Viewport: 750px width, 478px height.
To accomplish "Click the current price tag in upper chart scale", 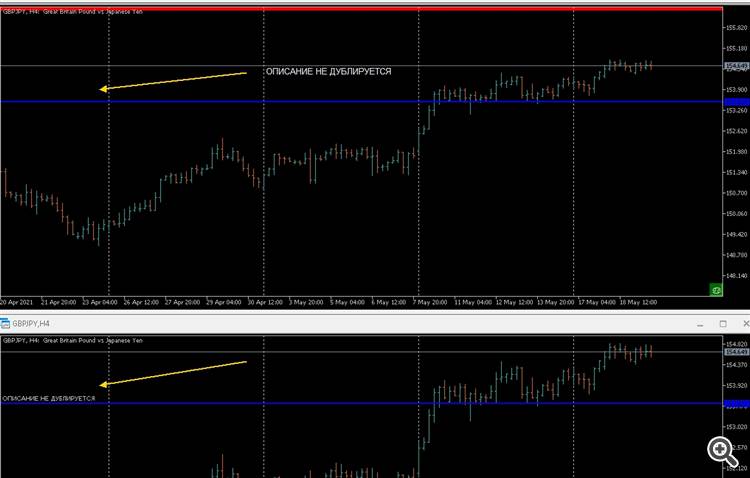I will [737, 66].
